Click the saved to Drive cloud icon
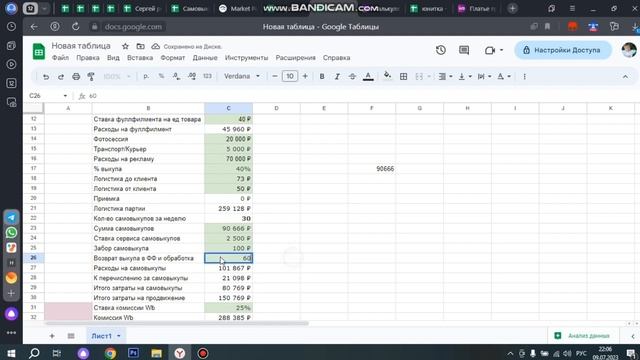 [x=156, y=46]
